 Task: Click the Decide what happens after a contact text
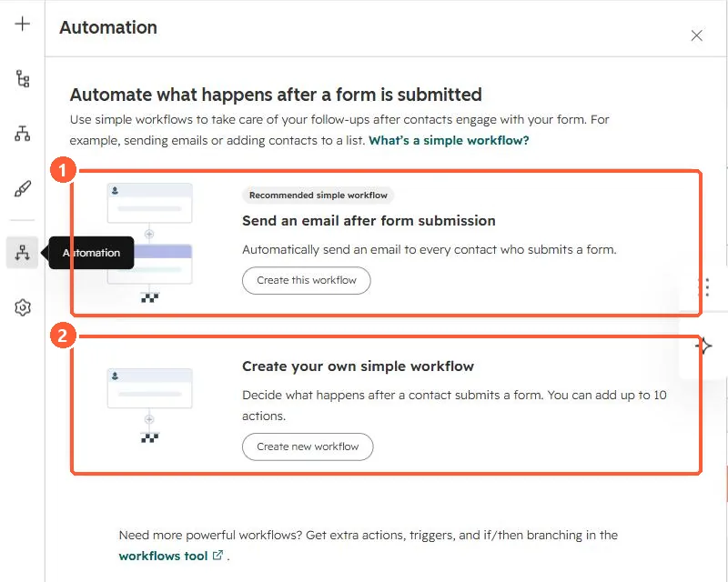[x=454, y=406]
